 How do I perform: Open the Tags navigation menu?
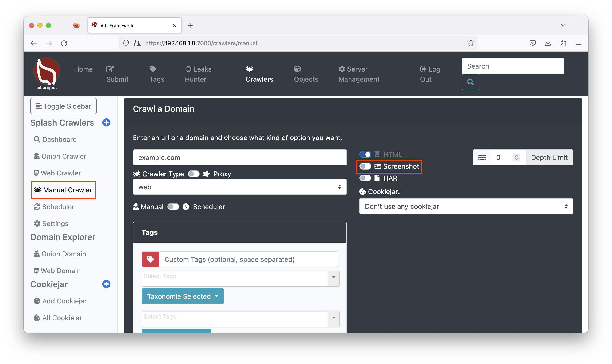tap(156, 74)
